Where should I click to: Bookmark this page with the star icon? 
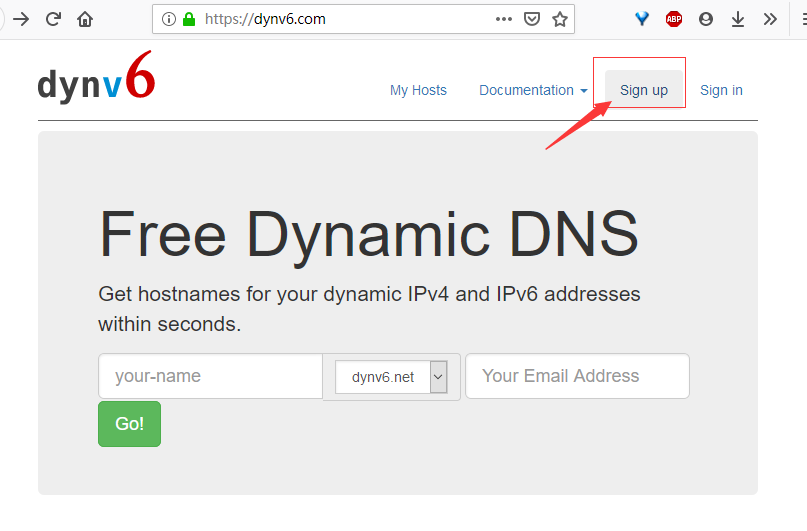click(x=560, y=19)
